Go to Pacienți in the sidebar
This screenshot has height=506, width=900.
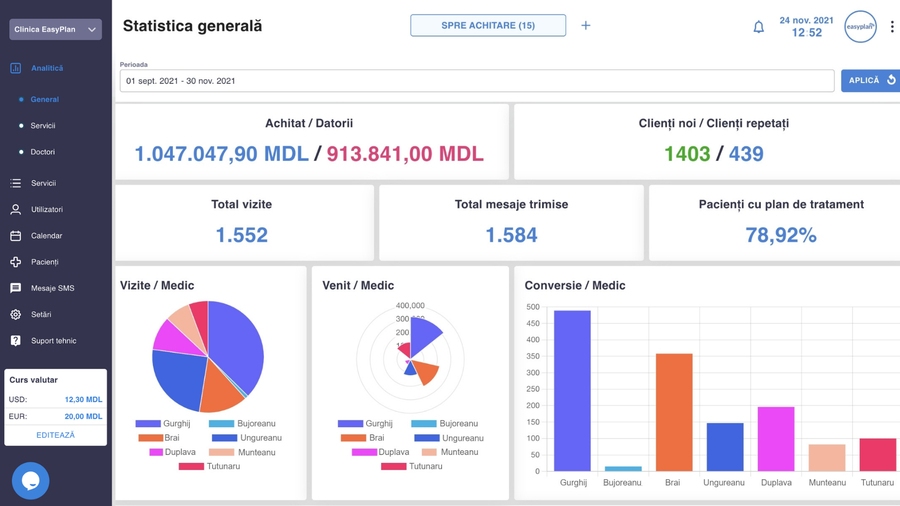(44, 262)
